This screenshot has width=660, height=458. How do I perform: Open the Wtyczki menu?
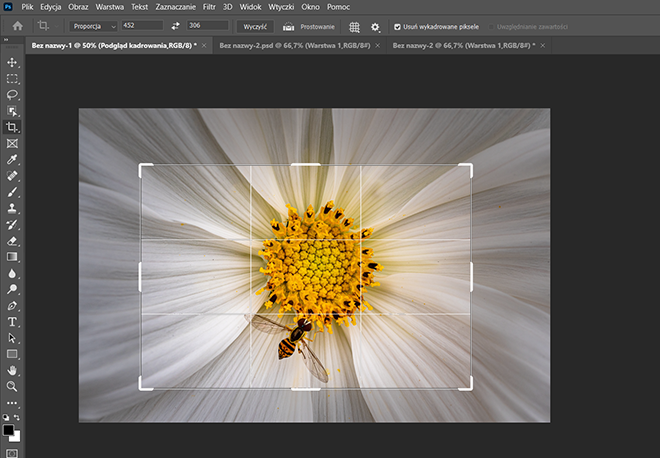(x=281, y=7)
